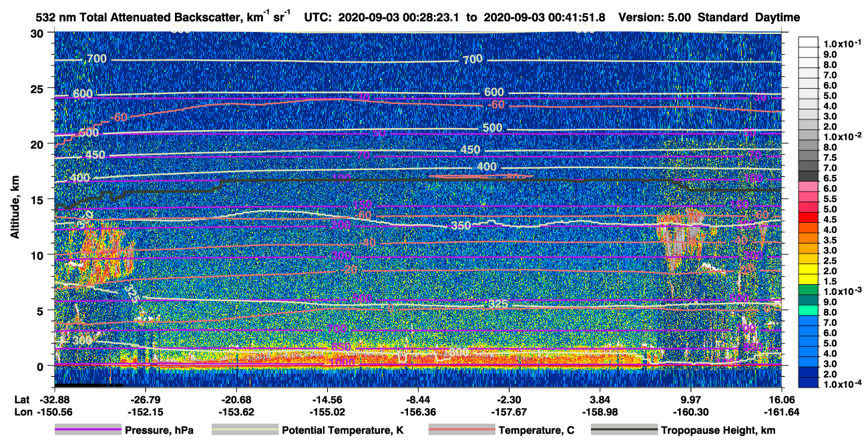Screen dimensions: 868x445
Task: Click the magenta Pressure legend line sample
Action: (88, 430)
